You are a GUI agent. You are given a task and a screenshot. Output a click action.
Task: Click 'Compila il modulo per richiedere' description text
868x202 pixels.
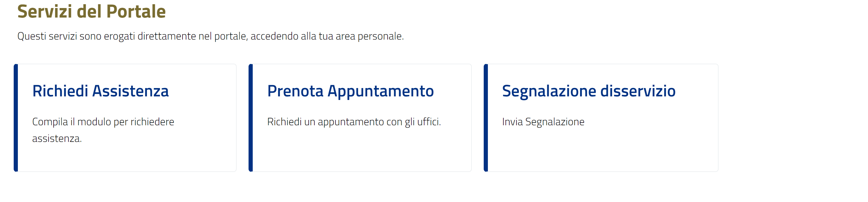point(103,122)
